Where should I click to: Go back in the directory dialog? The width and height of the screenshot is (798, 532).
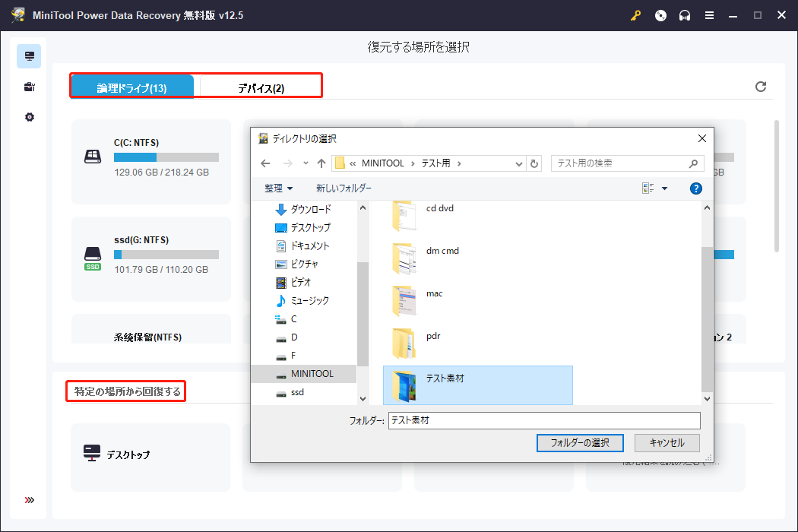[265, 163]
